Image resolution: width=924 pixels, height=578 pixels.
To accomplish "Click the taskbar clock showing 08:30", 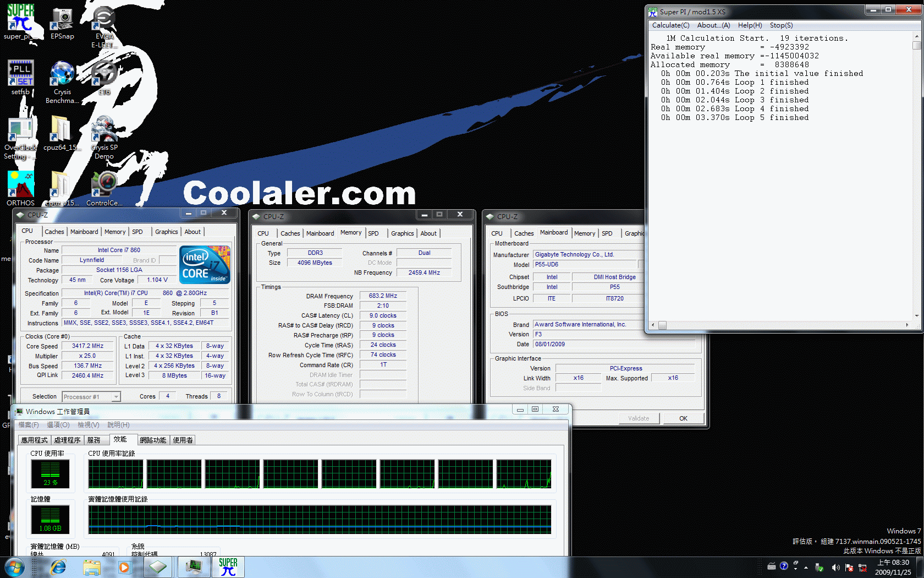I will [893, 568].
